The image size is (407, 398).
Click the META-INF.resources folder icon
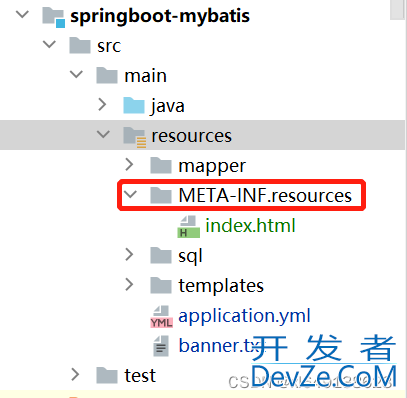tap(161, 195)
